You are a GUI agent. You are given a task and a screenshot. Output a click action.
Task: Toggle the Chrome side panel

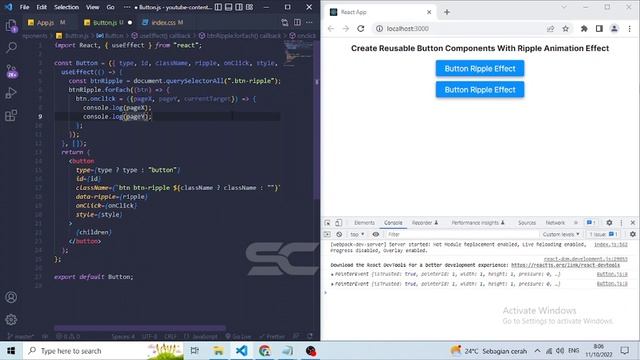[x=599, y=29]
